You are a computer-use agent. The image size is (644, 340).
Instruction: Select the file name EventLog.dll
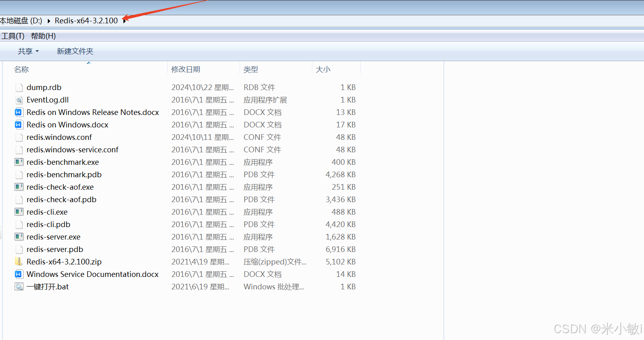[x=48, y=100]
